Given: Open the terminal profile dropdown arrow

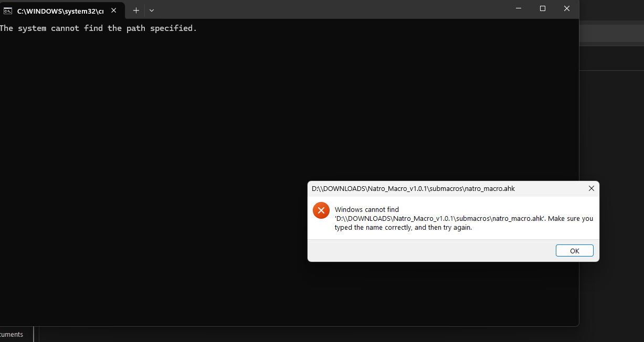Looking at the screenshot, I should (152, 10).
